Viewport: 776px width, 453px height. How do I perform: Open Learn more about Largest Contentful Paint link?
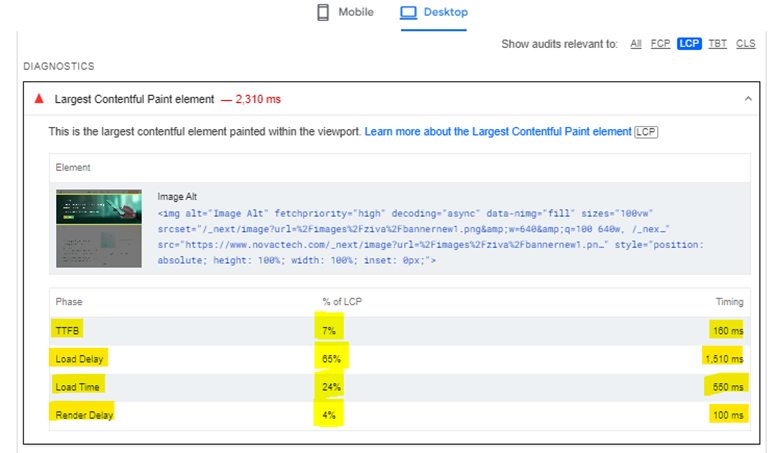(497, 132)
